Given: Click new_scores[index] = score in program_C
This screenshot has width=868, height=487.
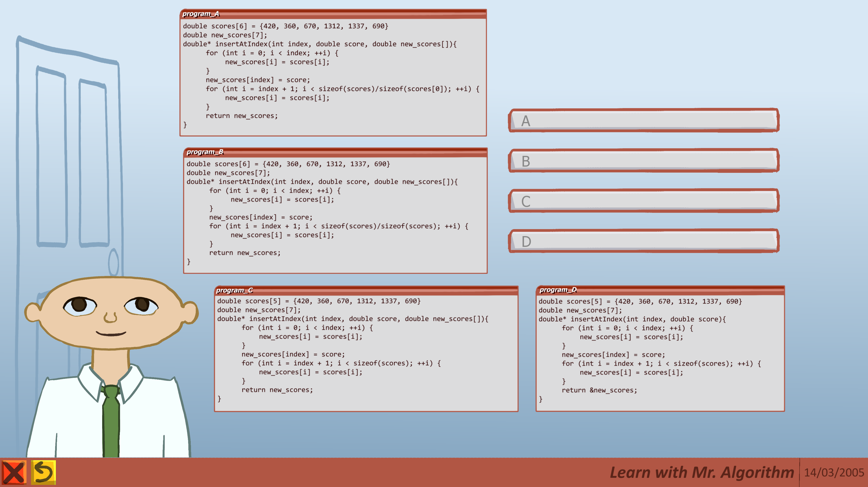Looking at the screenshot, I should click(x=293, y=354).
